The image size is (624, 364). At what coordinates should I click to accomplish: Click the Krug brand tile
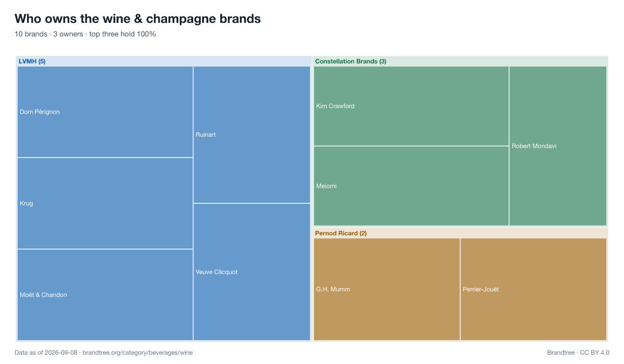[105, 203]
